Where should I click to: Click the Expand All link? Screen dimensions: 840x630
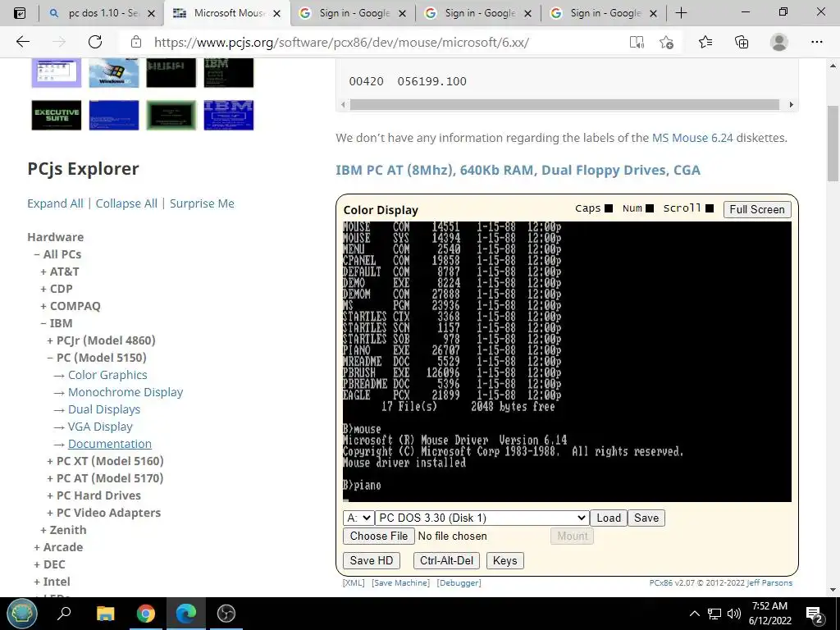(55, 203)
